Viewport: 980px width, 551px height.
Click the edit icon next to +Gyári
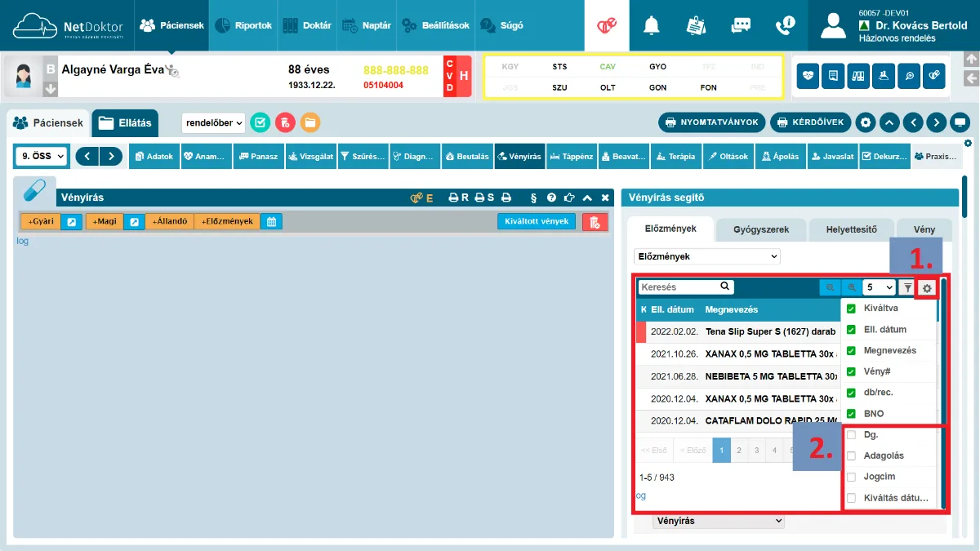(72, 221)
